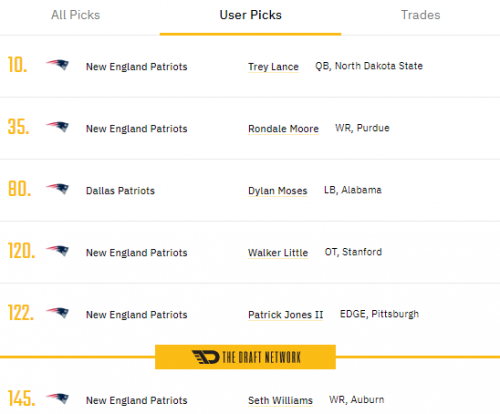Click The Draft Network logo banner
The image size is (500, 414).
(x=245, y=357)
